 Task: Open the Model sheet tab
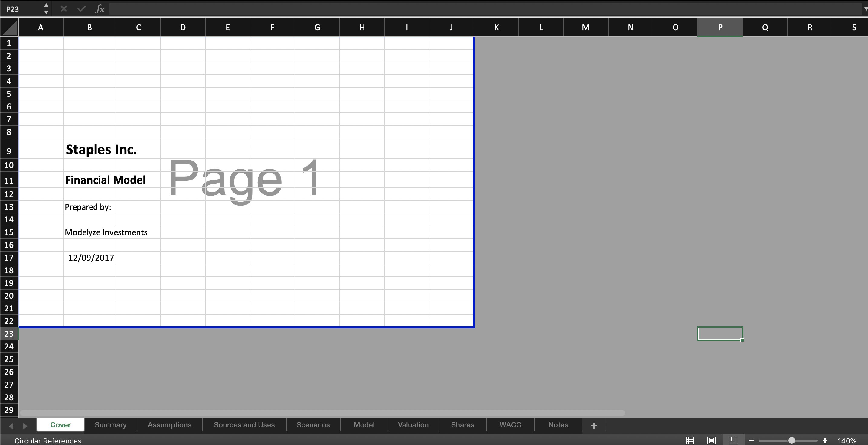[364, 425]
